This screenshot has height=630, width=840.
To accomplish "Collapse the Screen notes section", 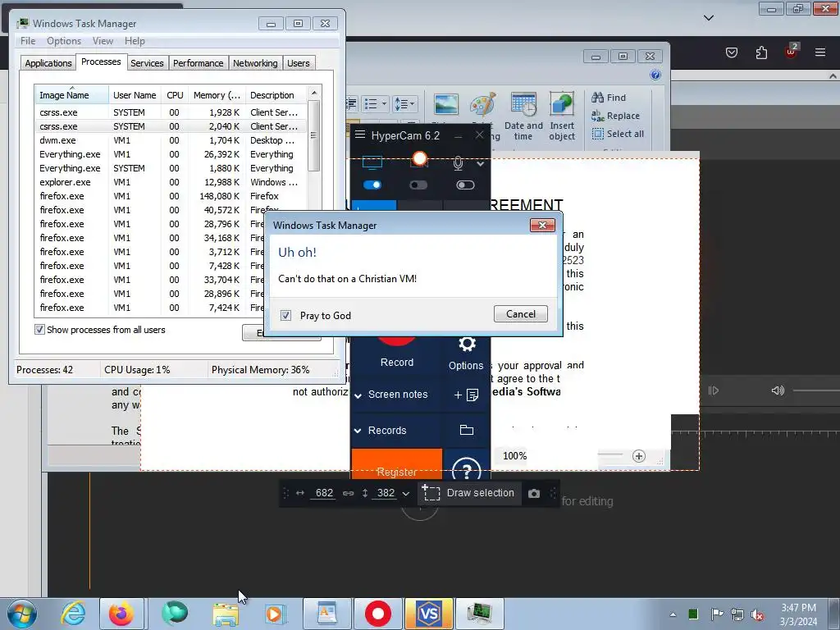I will (x=358, y=395).
